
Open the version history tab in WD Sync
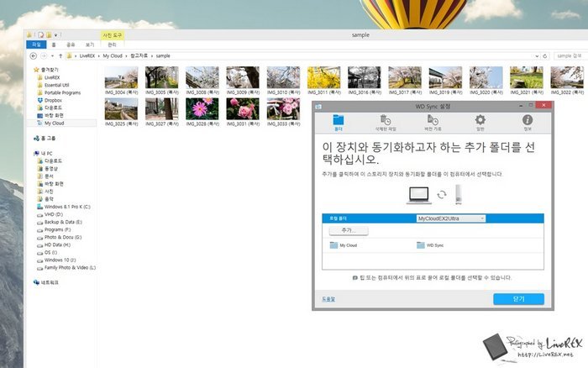433,123
